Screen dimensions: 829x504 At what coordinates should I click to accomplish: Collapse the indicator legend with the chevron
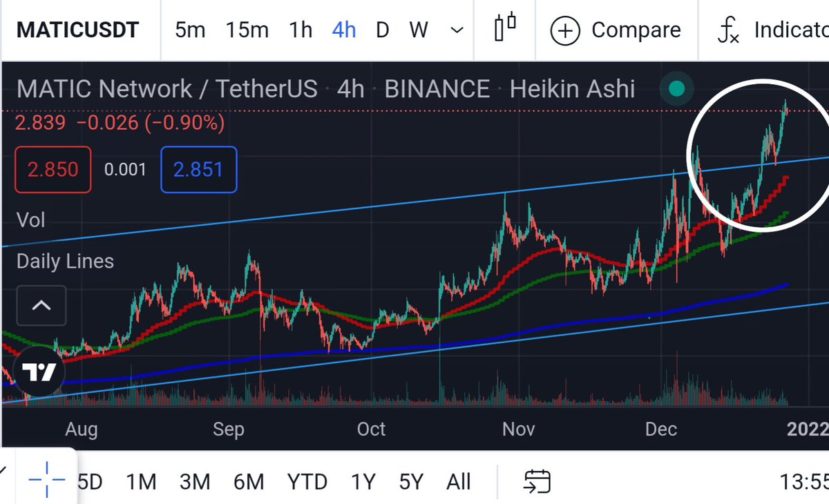pos(41,305)
